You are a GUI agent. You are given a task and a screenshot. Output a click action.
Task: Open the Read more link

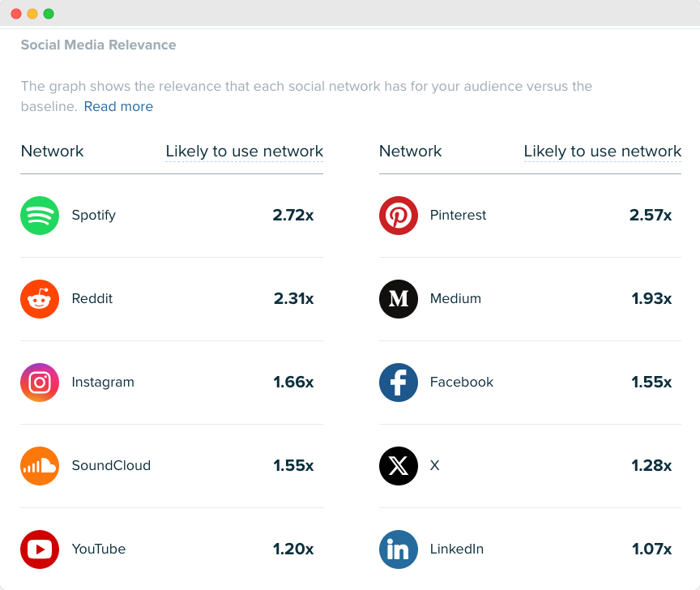click(x=118, y=106)
